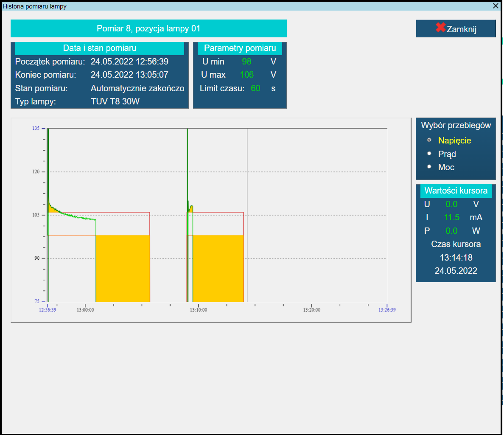Viewport: 504px width, 438px height.
Task: Click the Moc bullet icon
Action: tap(429, 166)
